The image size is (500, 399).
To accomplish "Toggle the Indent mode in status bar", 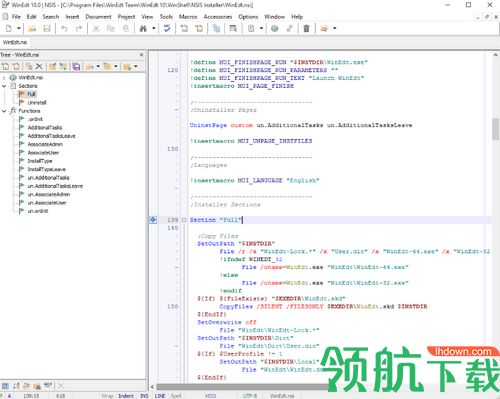I will [x=126, y=396].
